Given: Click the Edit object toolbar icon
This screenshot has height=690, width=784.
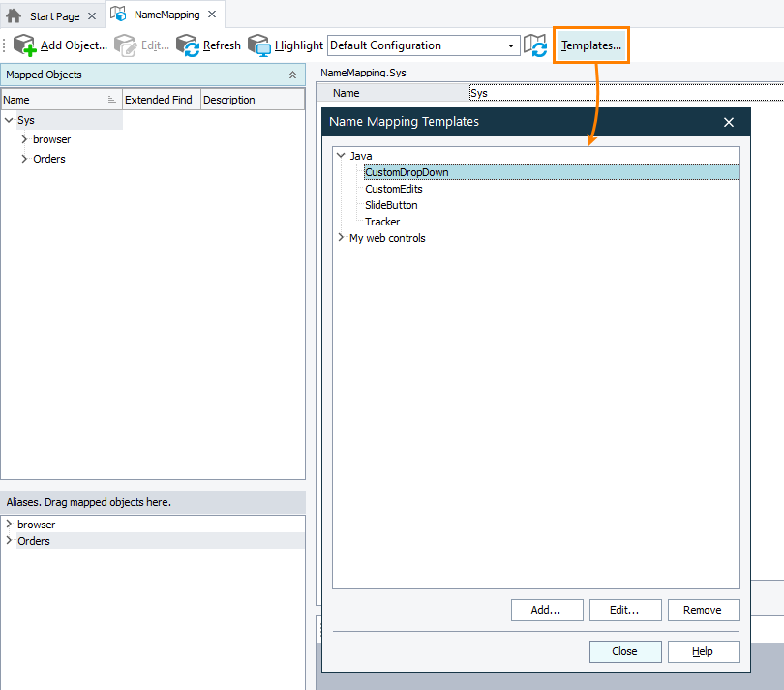Looking at the screenshot, I should (124, 45).
